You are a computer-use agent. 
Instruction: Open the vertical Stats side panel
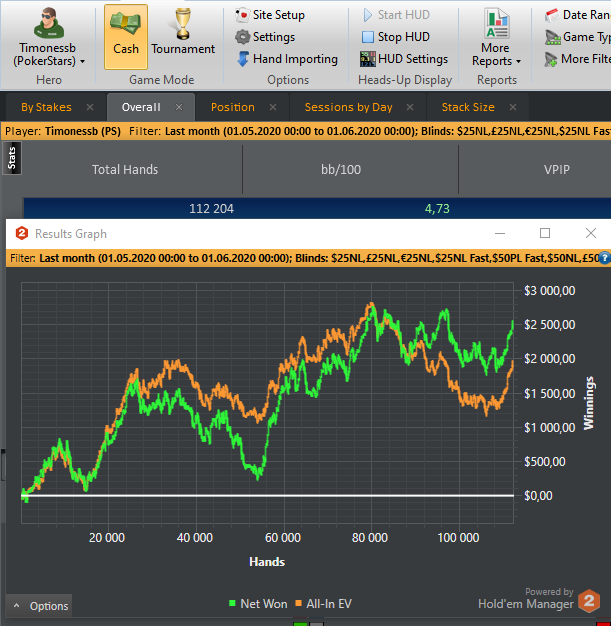pyautogui.click(x=12, y=158)
